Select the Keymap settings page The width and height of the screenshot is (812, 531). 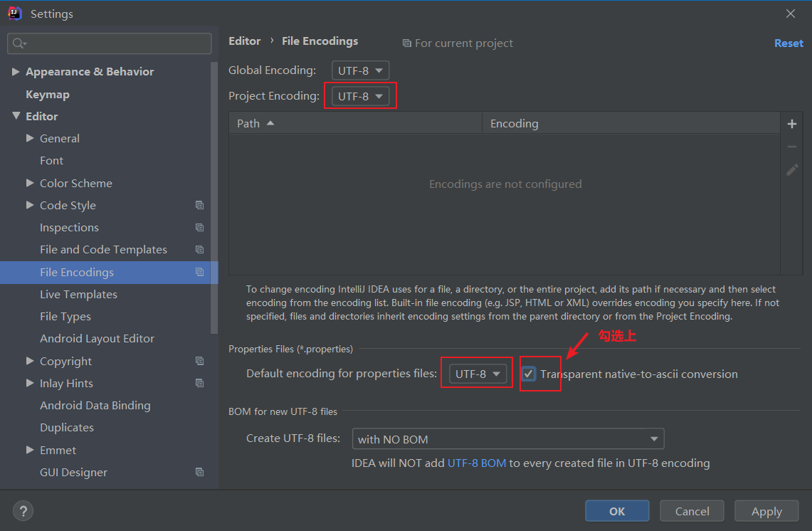[48, 93]
